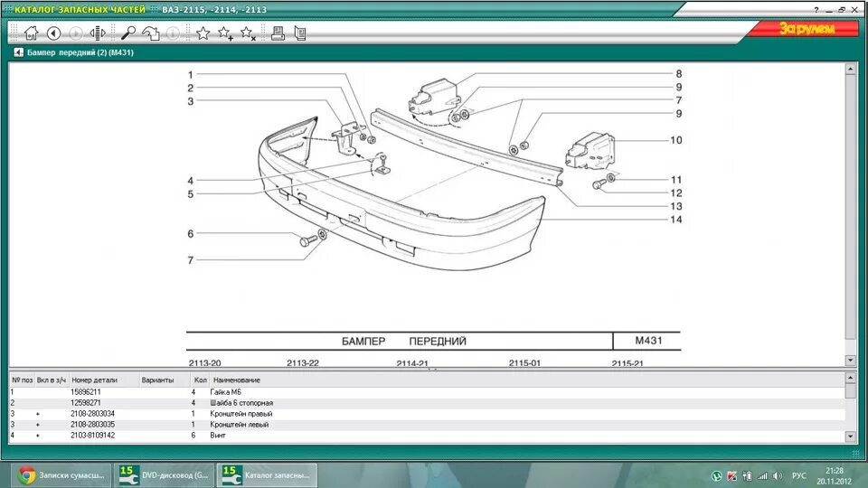This screenshot has height=488, width=868.
Task: Click the Кол column header
Action: [201, 380]
